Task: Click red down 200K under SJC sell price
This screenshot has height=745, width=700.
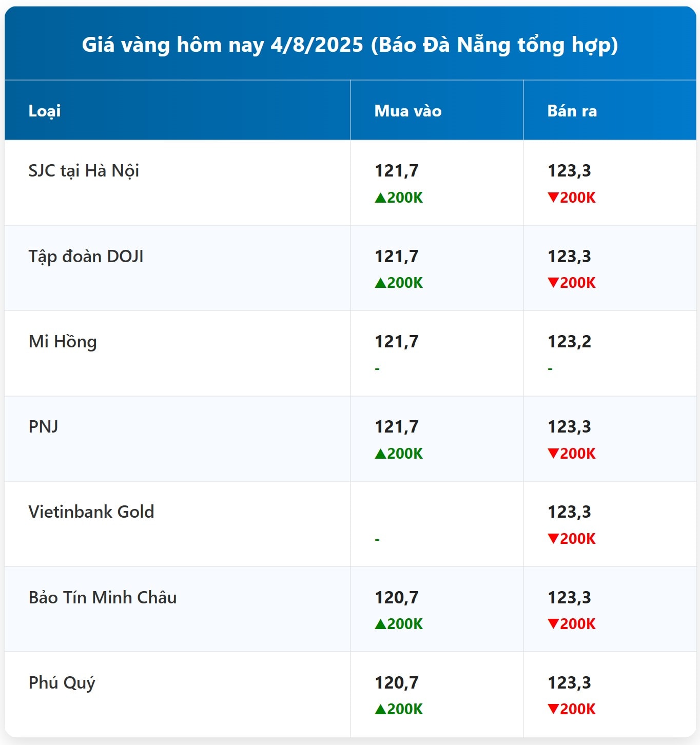Action: coord(572,198)
